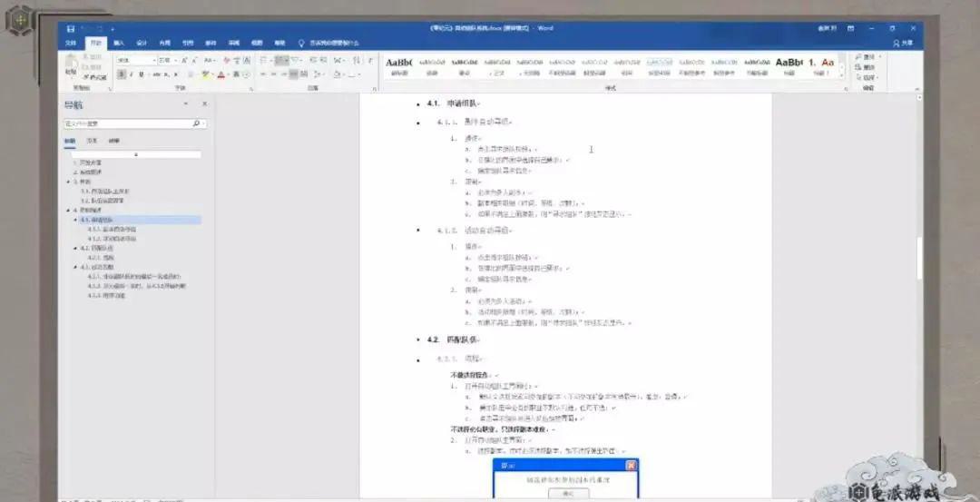Toggle Align Left paragraph alignment
980x502 pixels.
[263, 74]
